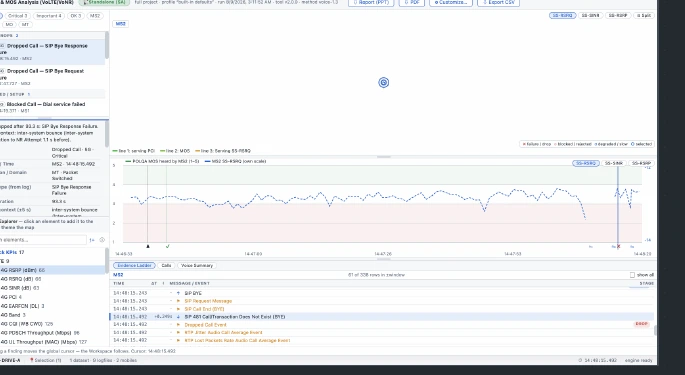Click the DROP badge on the Dropped Call Event row
685x375 pixels.
pos(641,324)
